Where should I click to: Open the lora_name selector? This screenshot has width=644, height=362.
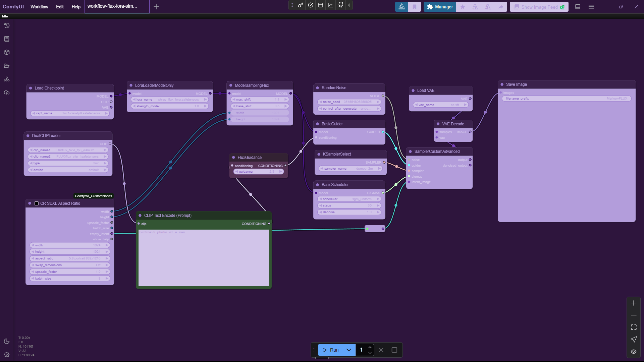pos(170,100)
